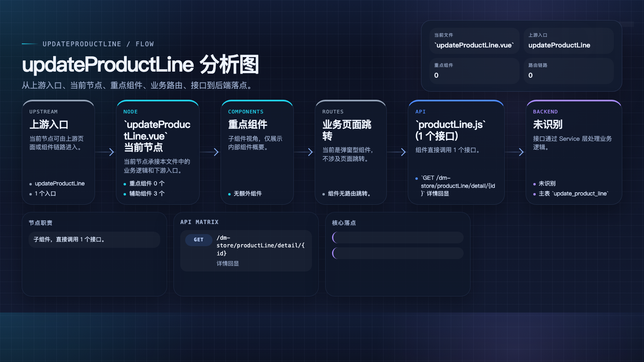The width and height of the screenshot is (644, 362).
Task: Click the 'updateProductLine 分析图' main title
Action: tap(140, 65)
